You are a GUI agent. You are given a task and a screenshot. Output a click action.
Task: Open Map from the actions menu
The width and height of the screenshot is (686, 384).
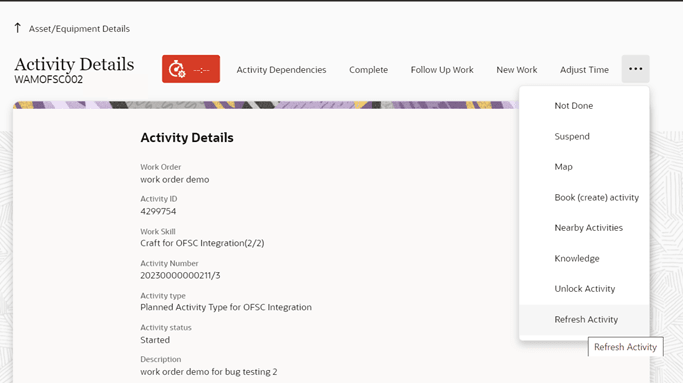click(584, 167)
